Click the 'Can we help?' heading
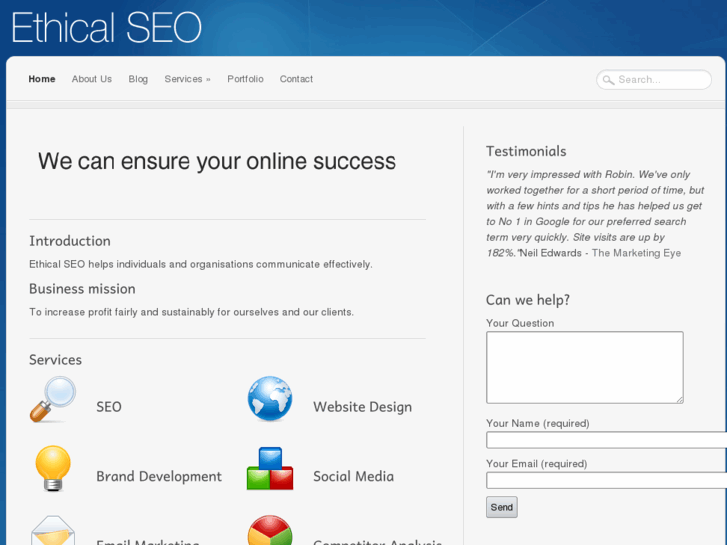 tap(528, 300)
